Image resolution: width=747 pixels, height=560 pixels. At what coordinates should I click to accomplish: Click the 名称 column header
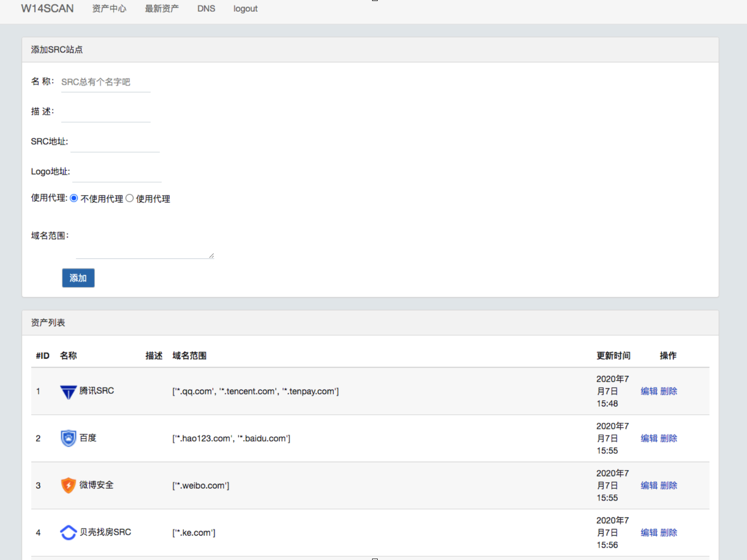coord(68,356)
